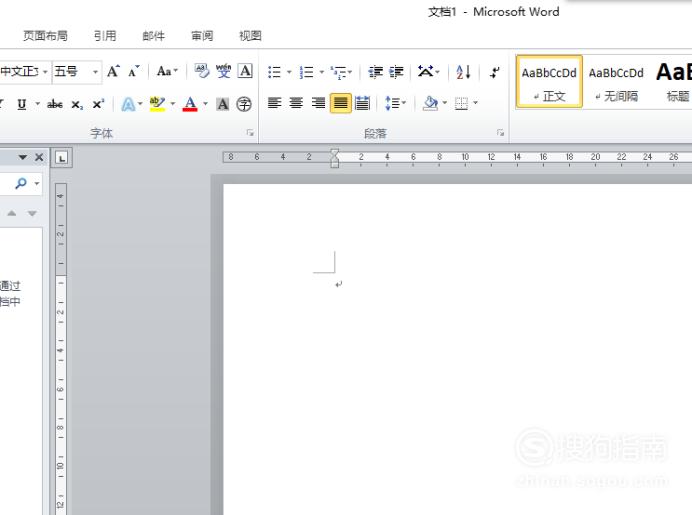Toggle Justify alignment
This screenshot has width=692, height=515.
point(341,103)
